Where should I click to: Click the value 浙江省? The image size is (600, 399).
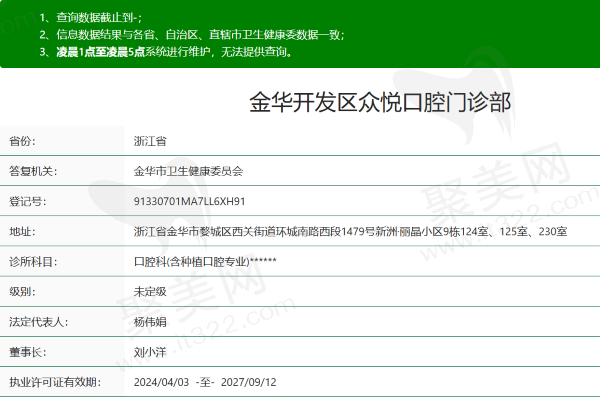pos(150,141)
